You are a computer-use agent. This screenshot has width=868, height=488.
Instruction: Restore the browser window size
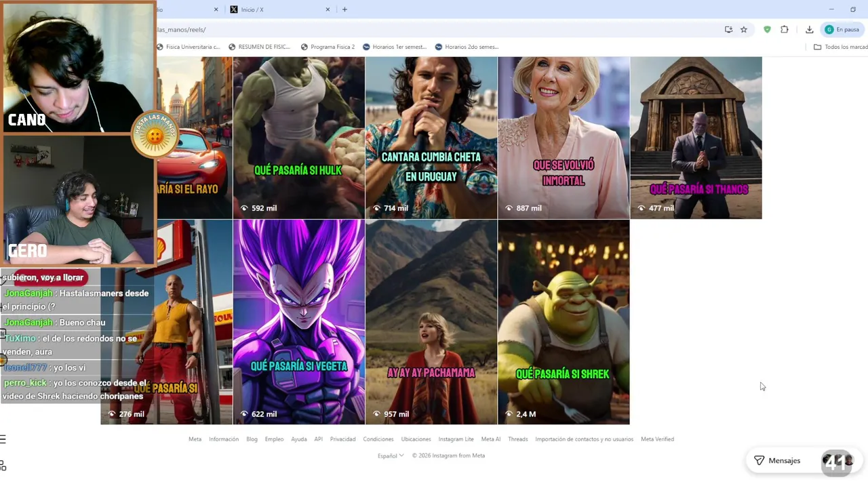pos(853,9)
